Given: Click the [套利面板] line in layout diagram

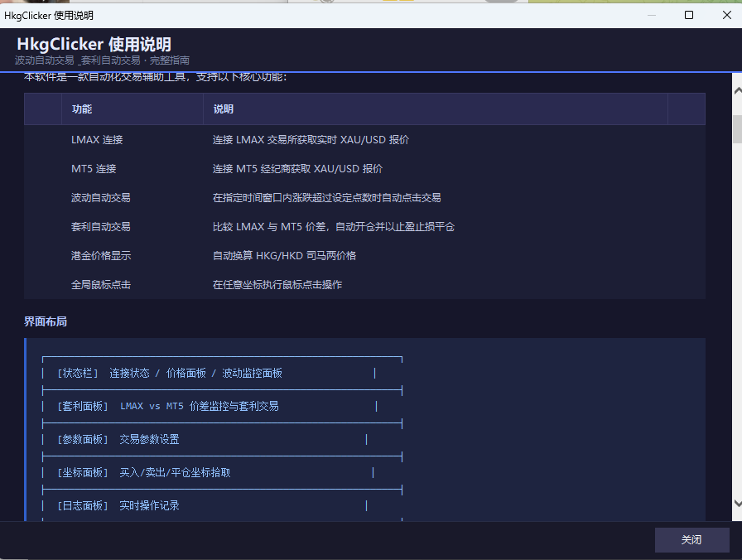Looking at the screenshot, I should point(168,406).
